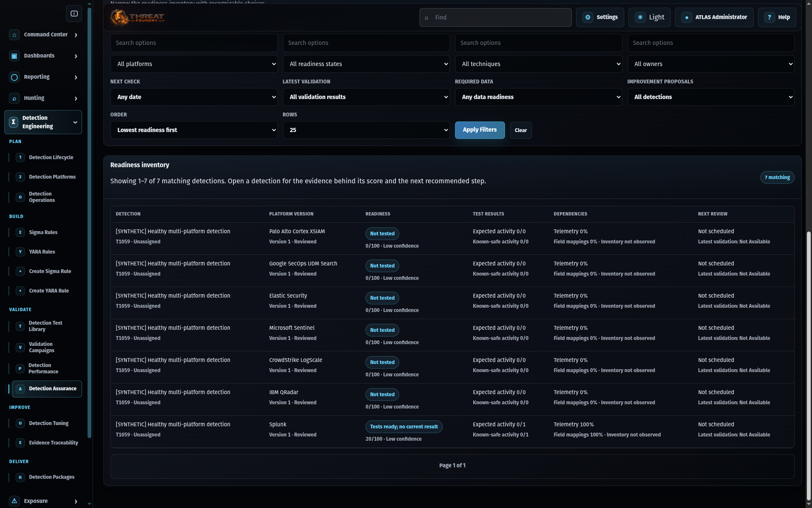
Task: Open the All owners dropdown
Action: click(x=711, y=64)
